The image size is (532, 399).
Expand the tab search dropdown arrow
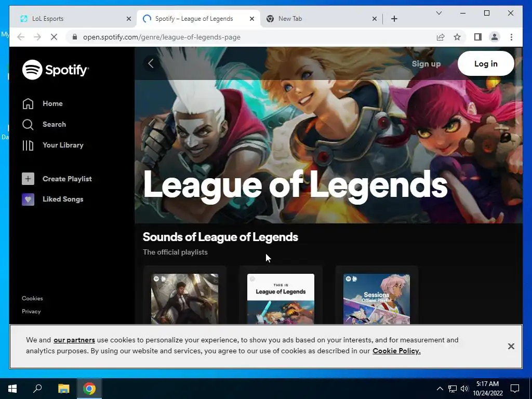tap(438, 13)
